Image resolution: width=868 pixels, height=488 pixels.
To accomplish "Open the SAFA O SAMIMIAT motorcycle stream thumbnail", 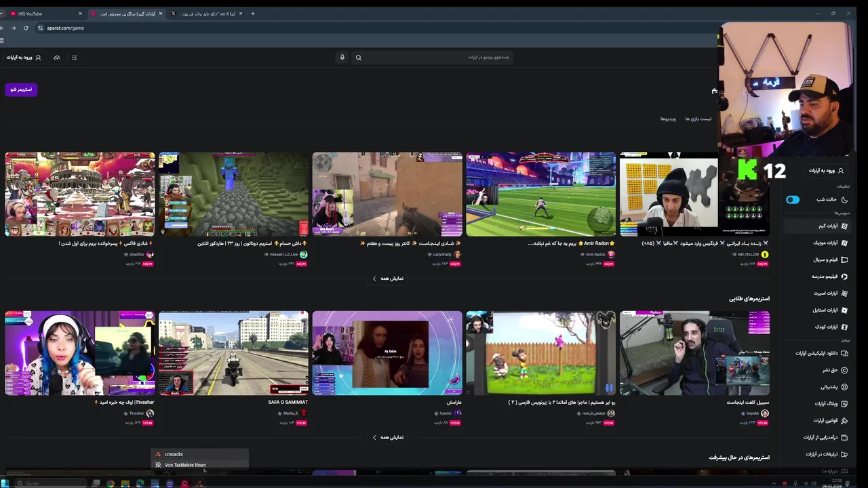I will [x=233, y=353].
